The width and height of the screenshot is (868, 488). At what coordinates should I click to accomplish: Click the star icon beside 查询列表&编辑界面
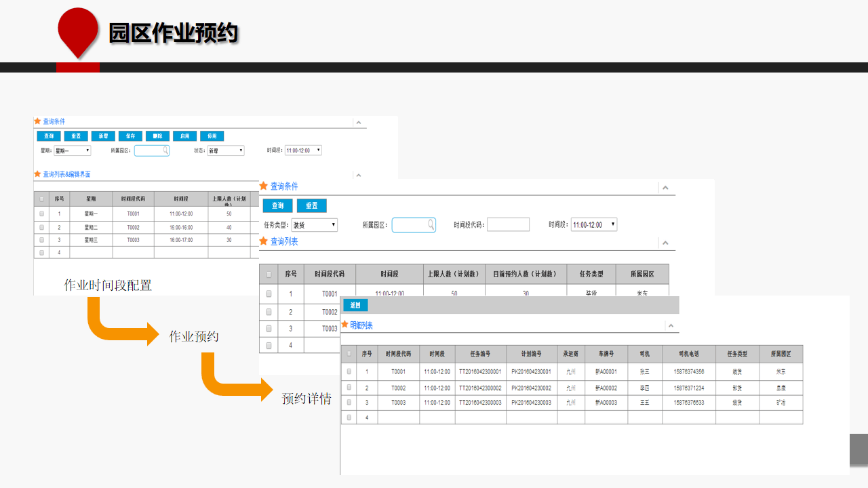(x=37, y=174)
